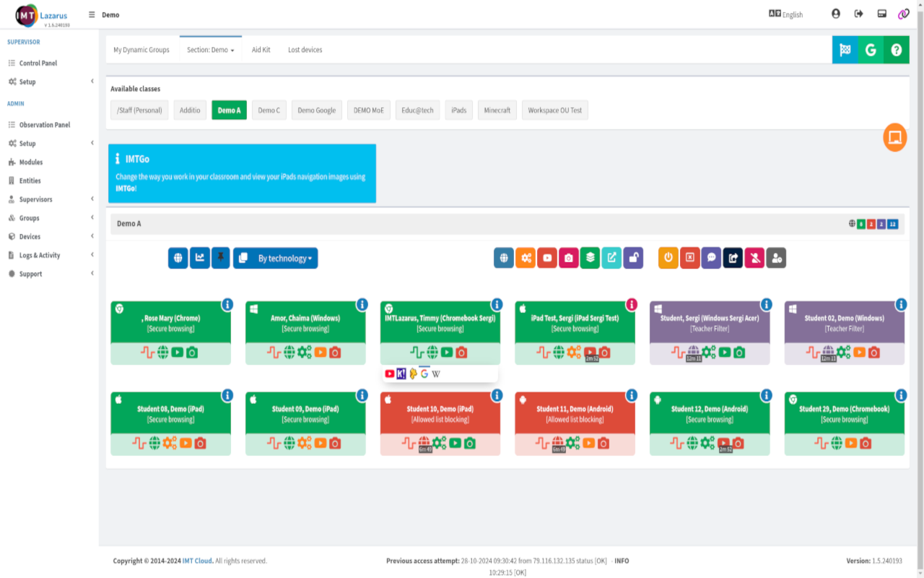Open the By technology dropdown
Viewport: 924px width, 578px height.
[275, 258]
